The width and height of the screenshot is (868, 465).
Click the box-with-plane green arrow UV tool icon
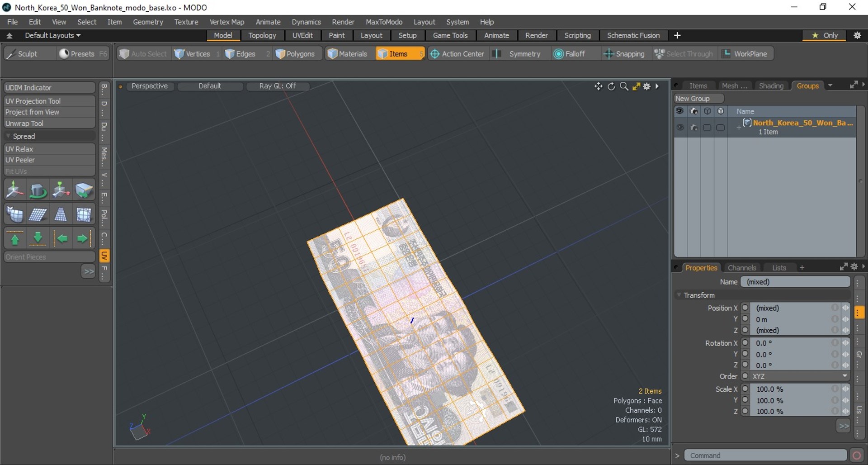pos(61,190)
